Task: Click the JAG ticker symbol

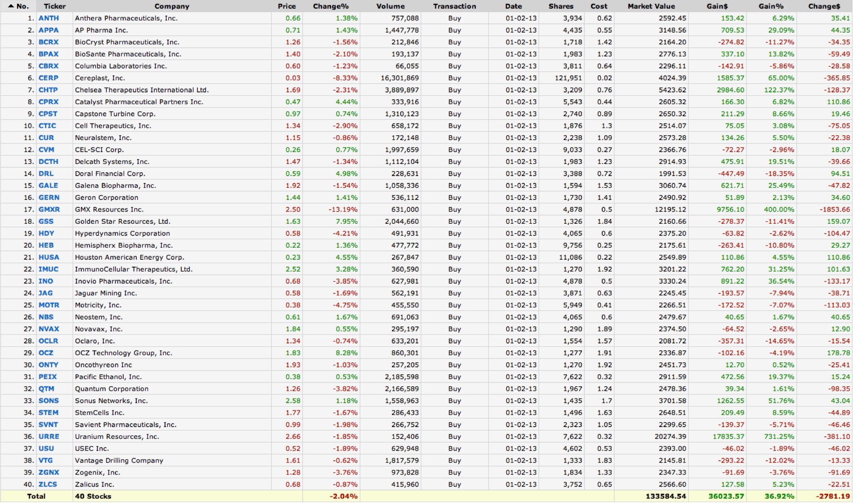Action: (46, 293)
